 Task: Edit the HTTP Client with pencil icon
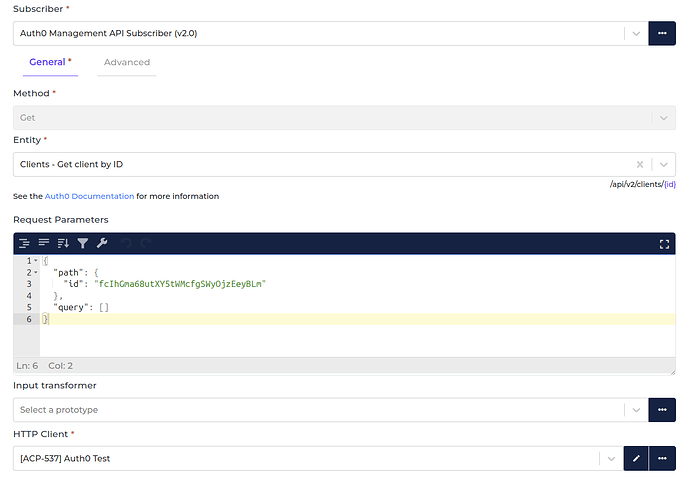click(x=636, y=459)
